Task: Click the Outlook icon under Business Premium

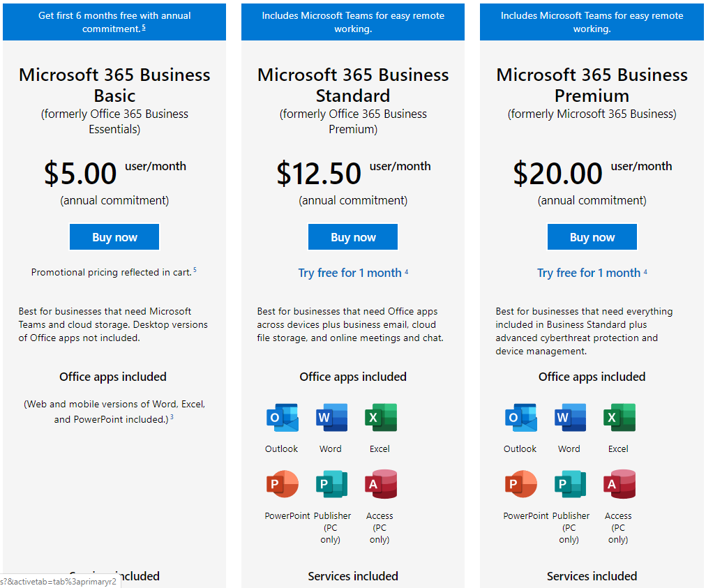Action: click(521, 418)
